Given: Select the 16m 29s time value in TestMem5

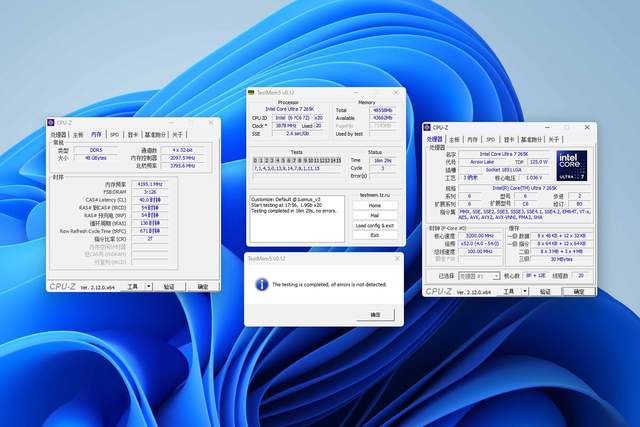Looking at the screenshot, I should tap(383, 160).
